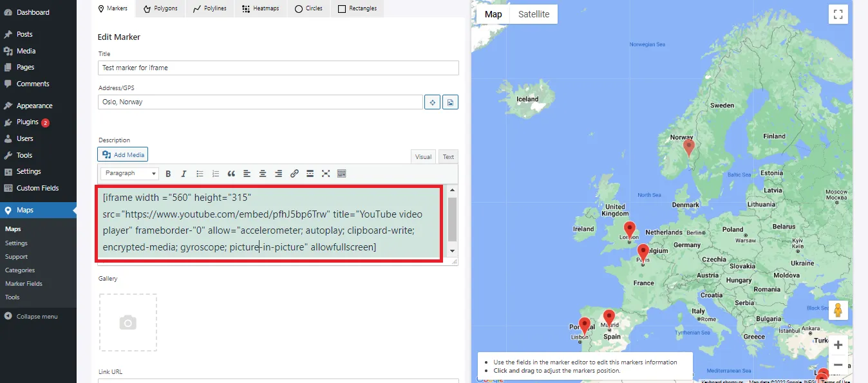Toggle map fullscreen view

pyautogui.click(x=838, y=14)
